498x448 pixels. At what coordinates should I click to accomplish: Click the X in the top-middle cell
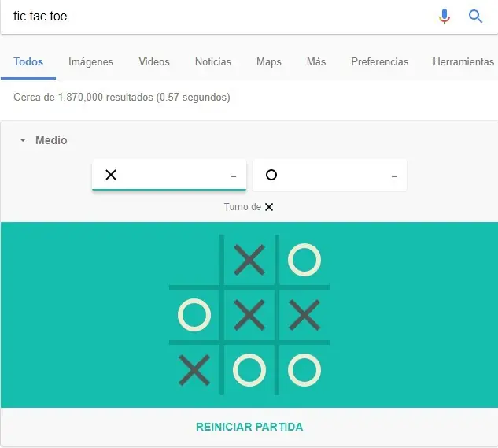(x=249, y=261)
